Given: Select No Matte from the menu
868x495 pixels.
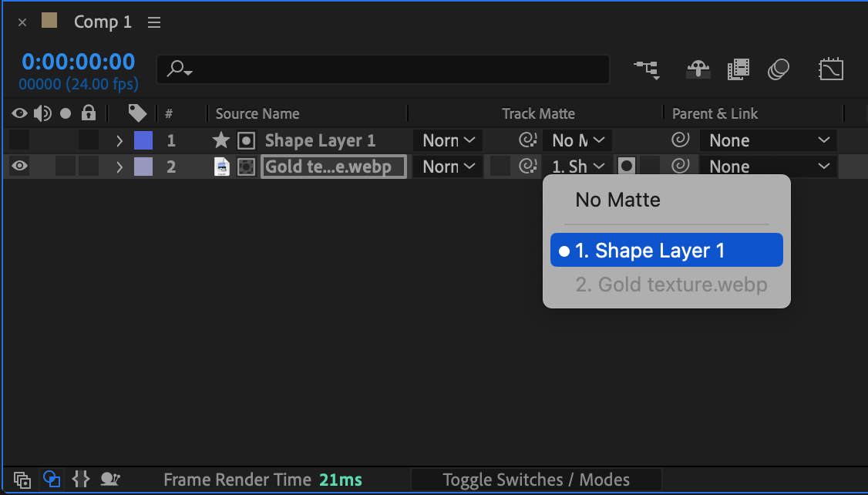Looking at the screenshot, I should click(617, 200).
